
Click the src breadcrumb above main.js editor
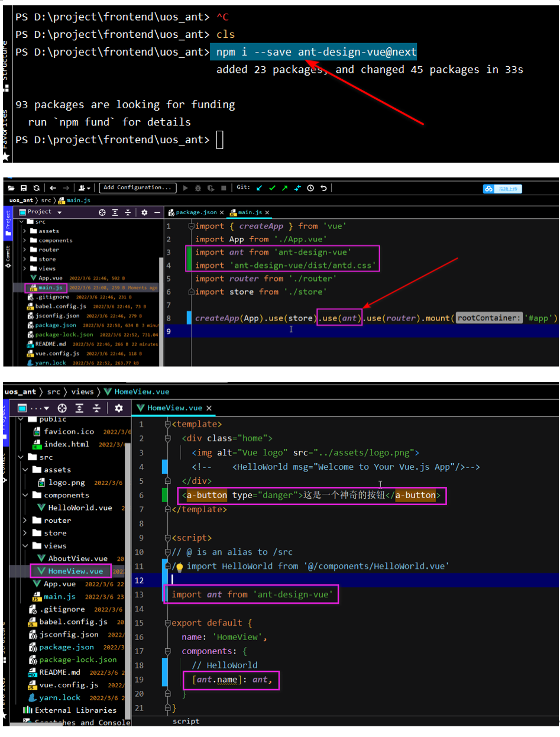(46, 201)
